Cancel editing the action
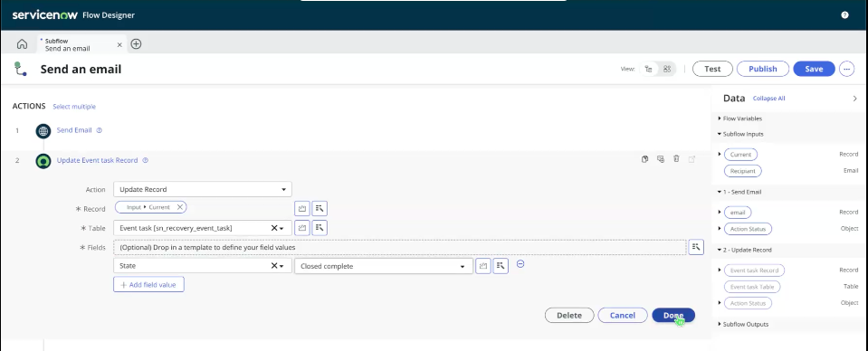The height and width of the screenshot is (351, 868). 622,315
